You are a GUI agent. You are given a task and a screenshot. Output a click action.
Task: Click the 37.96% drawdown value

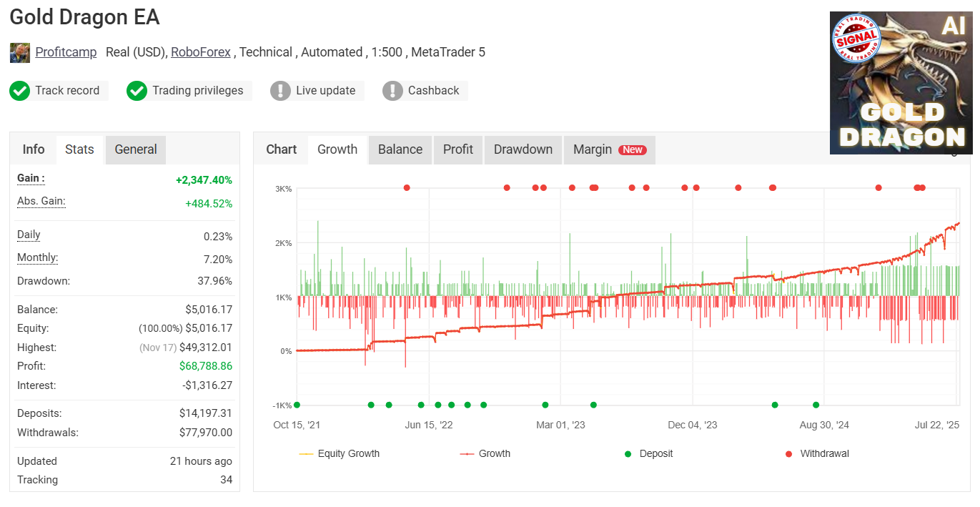click(x=215, y=281)
